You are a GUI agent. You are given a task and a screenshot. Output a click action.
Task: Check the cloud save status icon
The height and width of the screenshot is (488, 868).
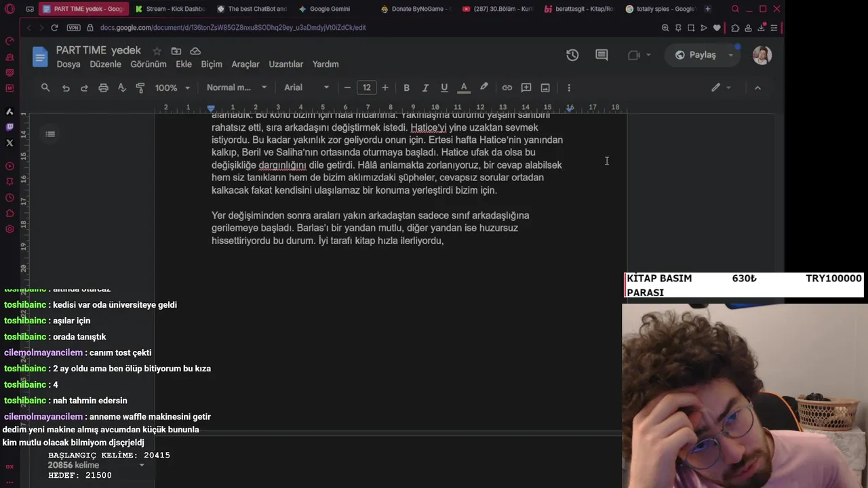[195, 51]
